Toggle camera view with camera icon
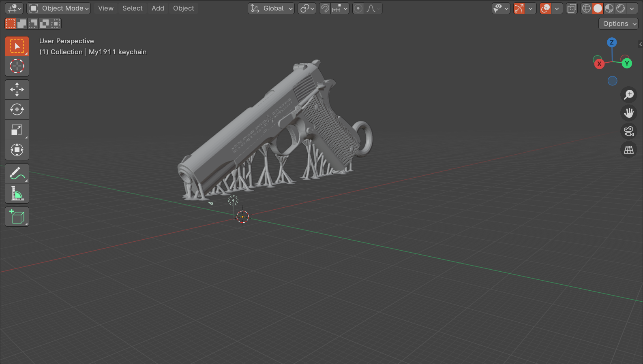 point(629,131)
